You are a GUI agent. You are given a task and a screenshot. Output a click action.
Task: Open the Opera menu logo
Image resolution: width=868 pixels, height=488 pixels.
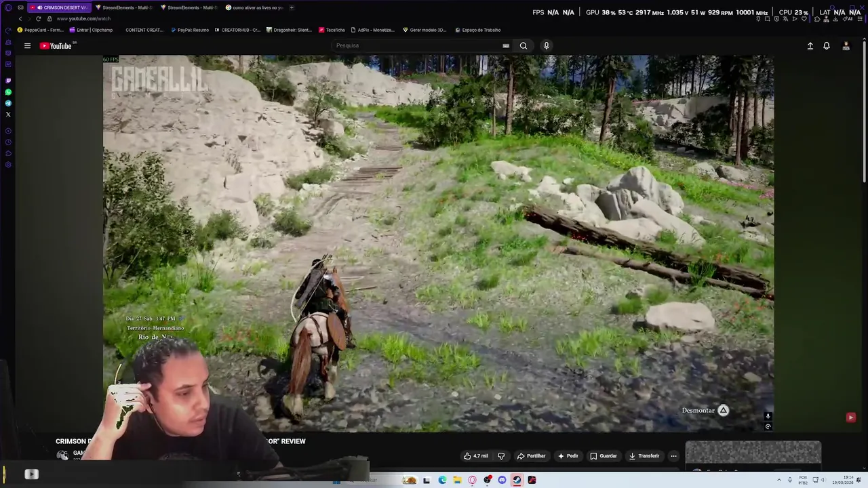point(8,7)
